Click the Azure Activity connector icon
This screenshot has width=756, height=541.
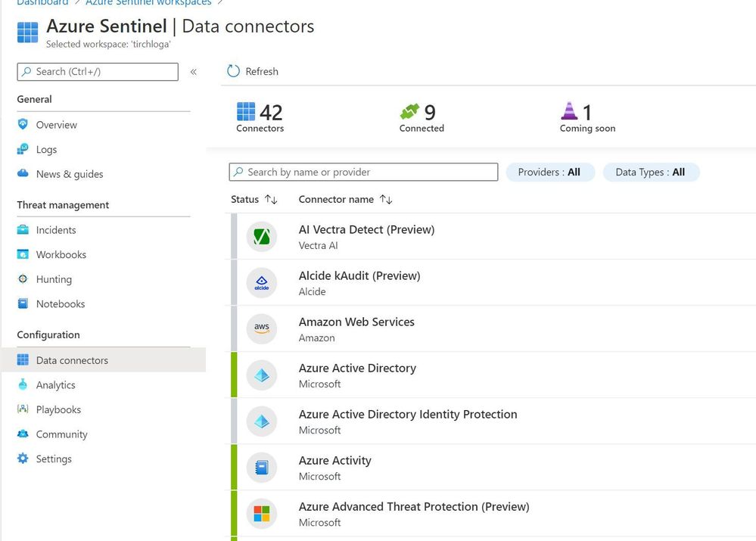[x=262, y=468]
